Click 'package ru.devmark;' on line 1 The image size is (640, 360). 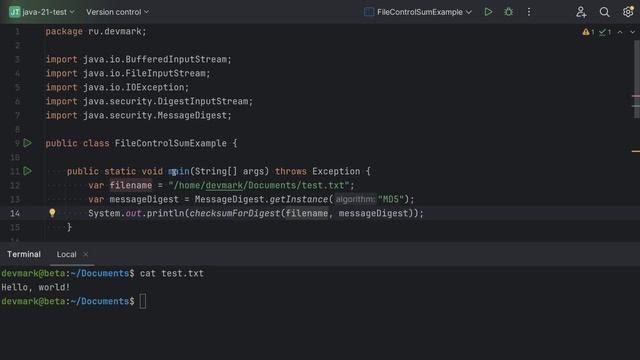point(96,31)
